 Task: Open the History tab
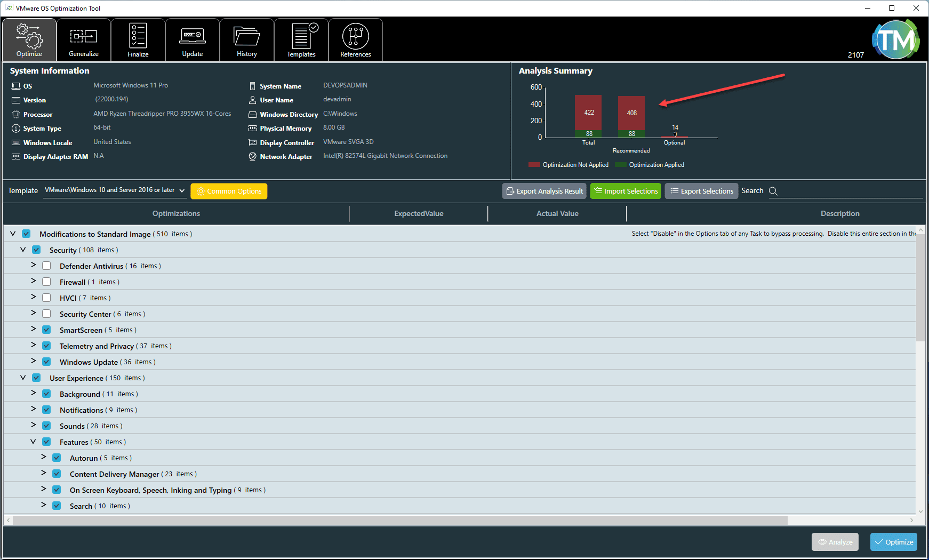[246, 39]
